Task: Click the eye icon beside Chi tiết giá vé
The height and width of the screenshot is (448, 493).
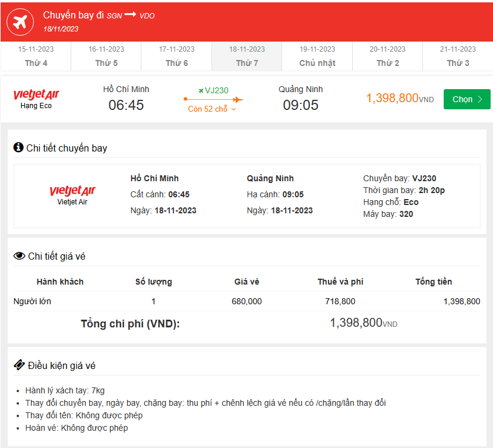Action: [x=19, y=256]
